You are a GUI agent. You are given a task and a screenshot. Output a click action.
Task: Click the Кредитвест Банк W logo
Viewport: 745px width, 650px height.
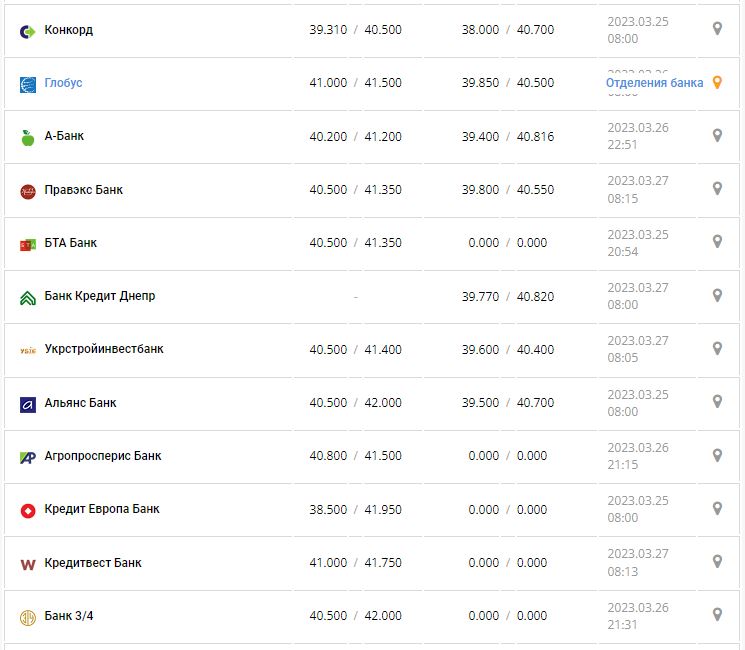click(x=28, y=564)
